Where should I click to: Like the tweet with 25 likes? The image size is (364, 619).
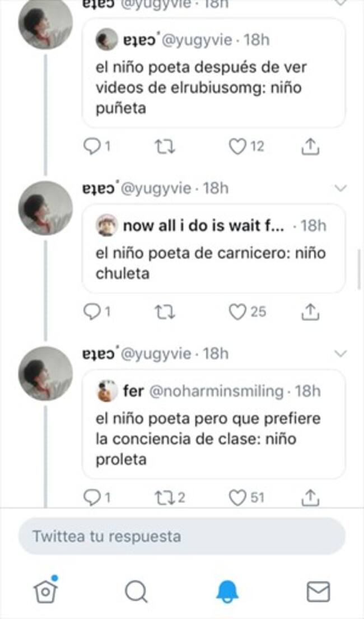click(238, 312)
